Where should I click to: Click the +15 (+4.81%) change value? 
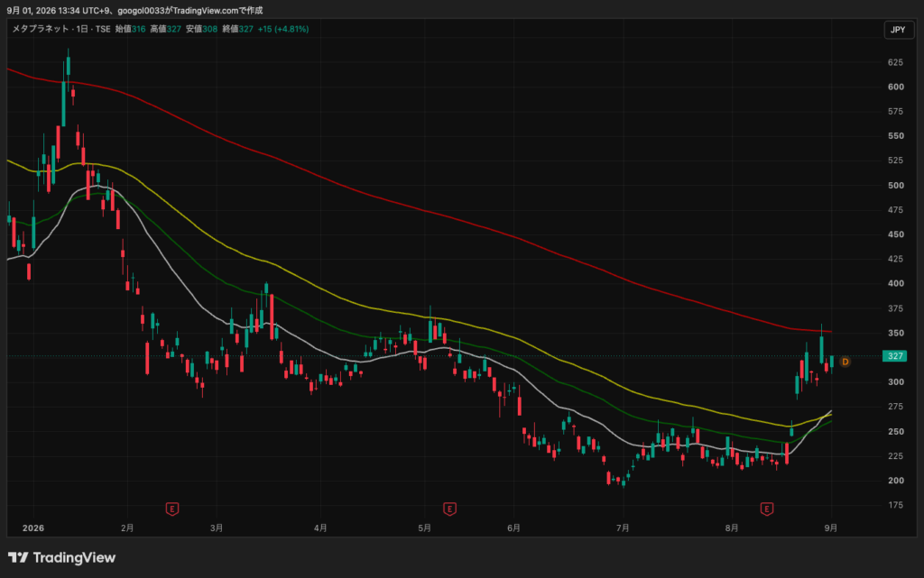pos(282,29)
